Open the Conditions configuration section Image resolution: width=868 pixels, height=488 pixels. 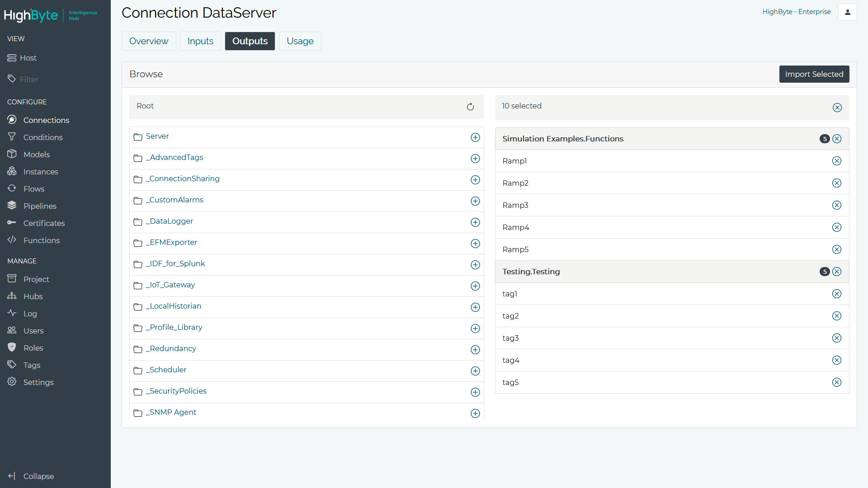pos(42,137)
